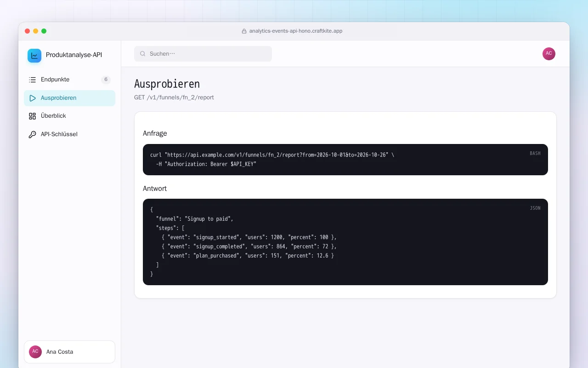Open the AC avatar in top bar

click(549, 54)
